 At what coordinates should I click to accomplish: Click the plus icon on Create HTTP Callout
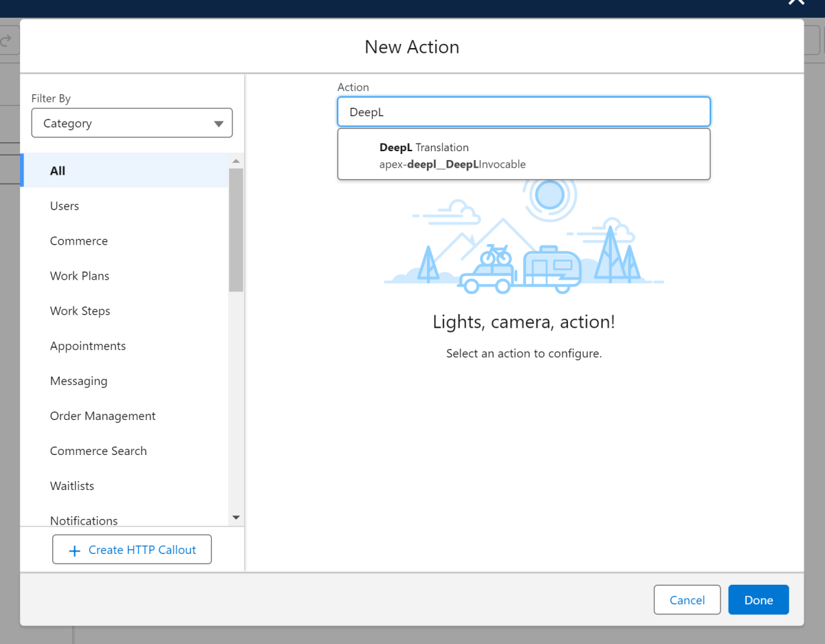coord(75,551)
